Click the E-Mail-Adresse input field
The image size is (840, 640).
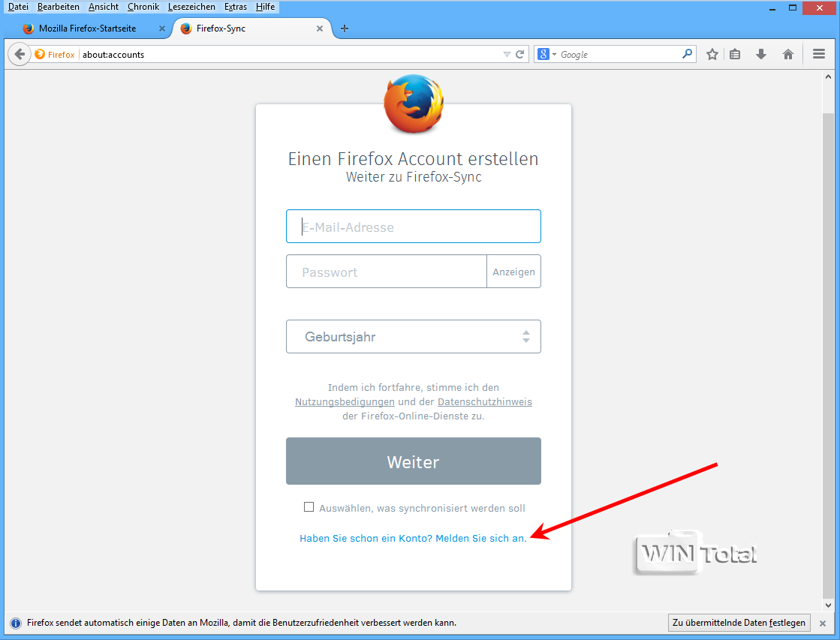(414, 226)
